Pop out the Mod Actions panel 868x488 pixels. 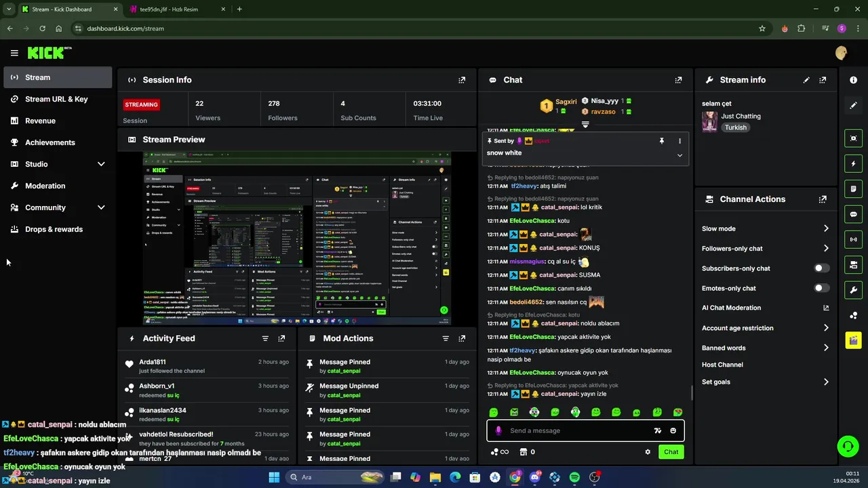coord(462,338)
